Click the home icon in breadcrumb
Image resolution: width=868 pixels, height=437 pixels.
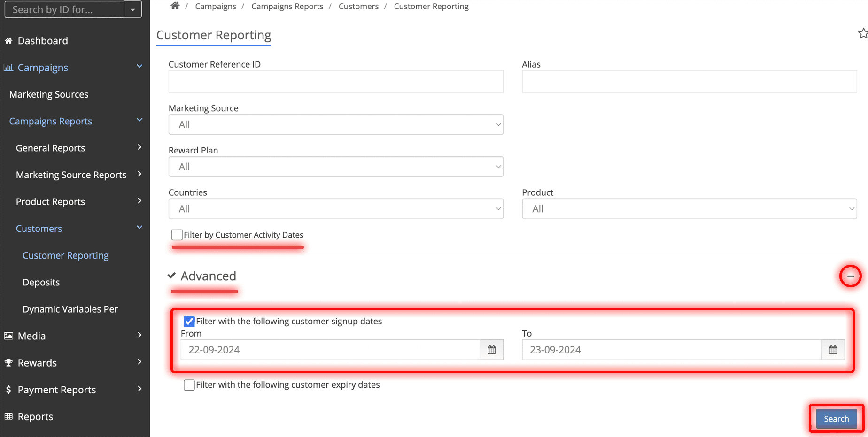click(175, 6)
